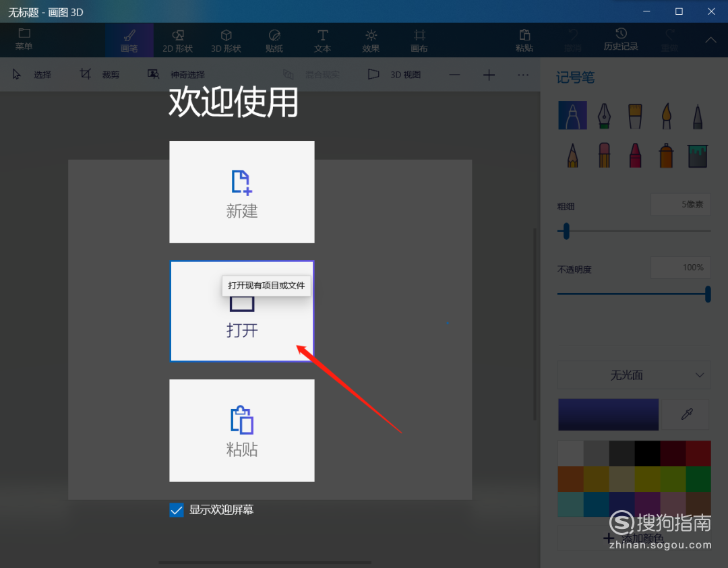This screenshot has width=728, height=568.
Task: Switch to the 3D 形状 tab
Action: pyautogui.click(x=226, y=40)
